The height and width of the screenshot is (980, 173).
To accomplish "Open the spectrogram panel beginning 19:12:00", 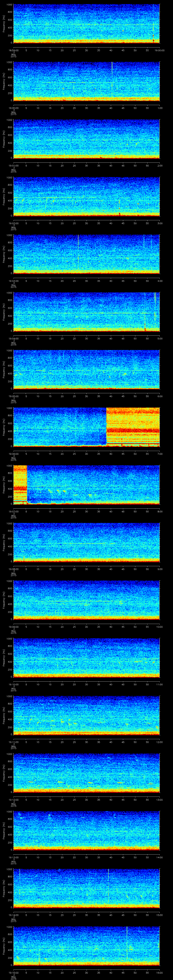I will point(86,773).
